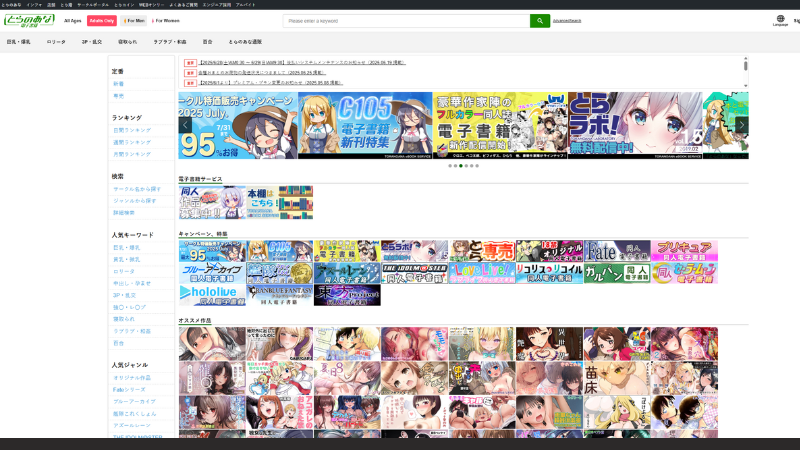Click the green search magnifier button
The height and width of the screenshot is (450, 800).
[540, 21]
